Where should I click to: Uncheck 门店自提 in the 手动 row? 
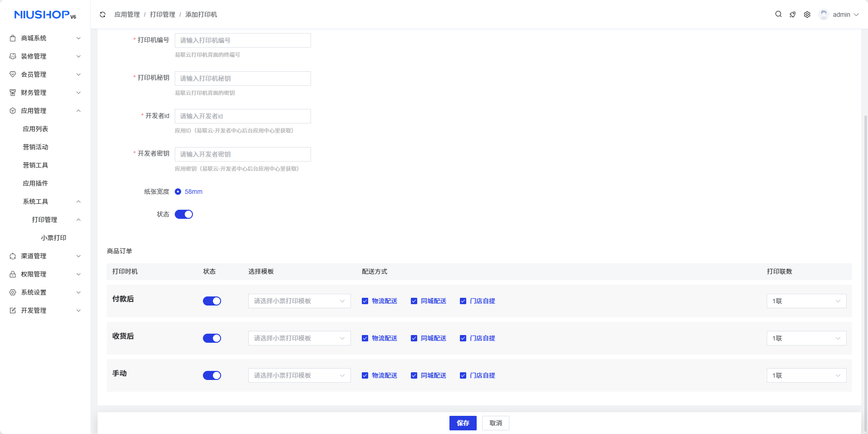point(463,375)
